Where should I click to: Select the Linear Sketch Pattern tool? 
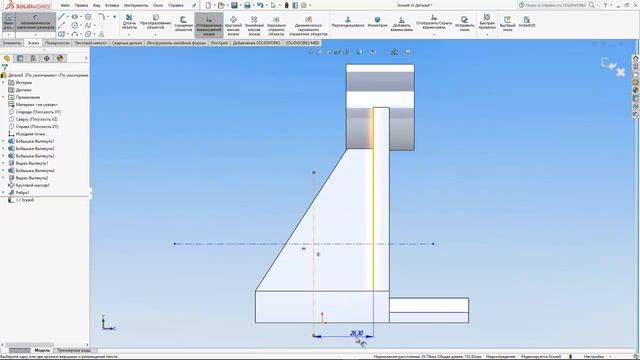click(254, 25)
